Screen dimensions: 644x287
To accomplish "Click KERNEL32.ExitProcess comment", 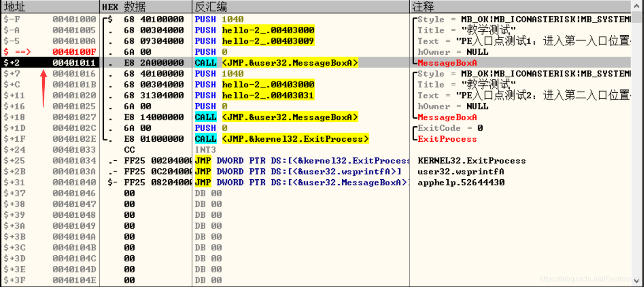I will point(471,161).
